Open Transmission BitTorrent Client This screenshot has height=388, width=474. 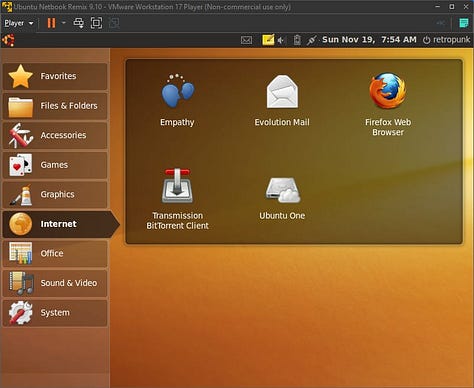pos(177,199)
